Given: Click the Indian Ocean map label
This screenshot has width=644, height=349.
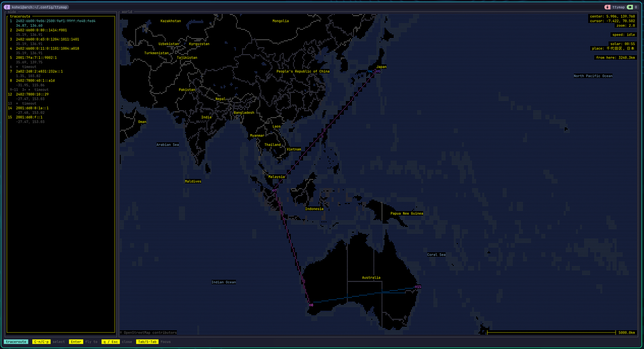Looking at the screenshot, I should pyautogui.click(x=223, y=282).
